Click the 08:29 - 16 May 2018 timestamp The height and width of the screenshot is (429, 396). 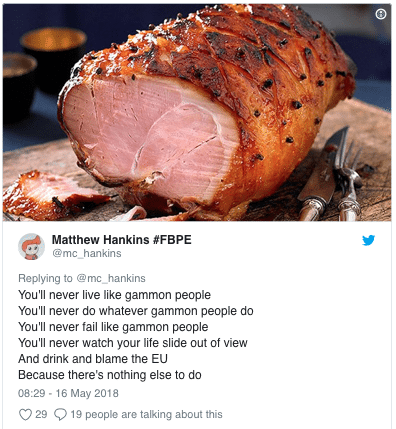(x=68, y=393)
